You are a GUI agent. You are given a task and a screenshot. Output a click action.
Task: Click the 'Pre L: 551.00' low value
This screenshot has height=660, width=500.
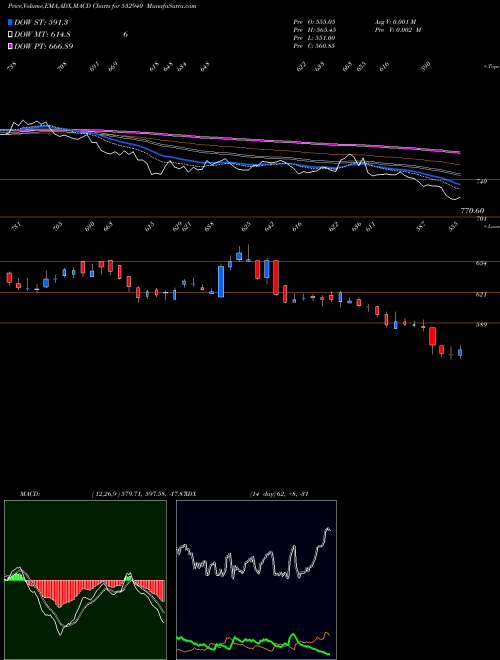coord(314,38)
